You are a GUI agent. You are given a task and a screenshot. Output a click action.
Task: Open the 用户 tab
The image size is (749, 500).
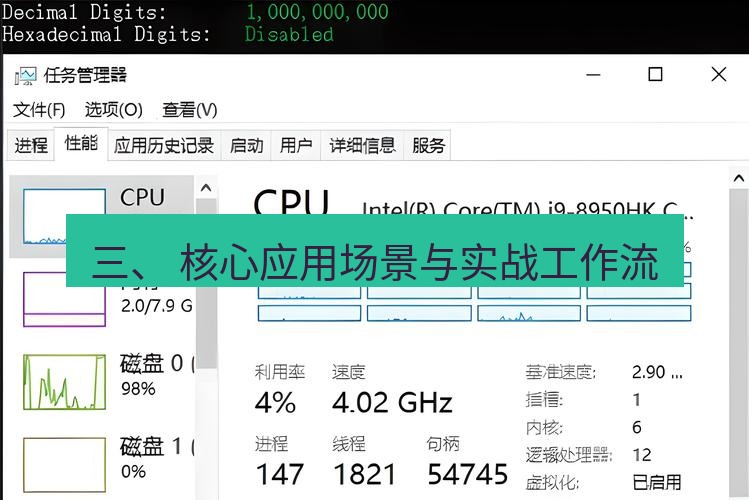(296, 145)
